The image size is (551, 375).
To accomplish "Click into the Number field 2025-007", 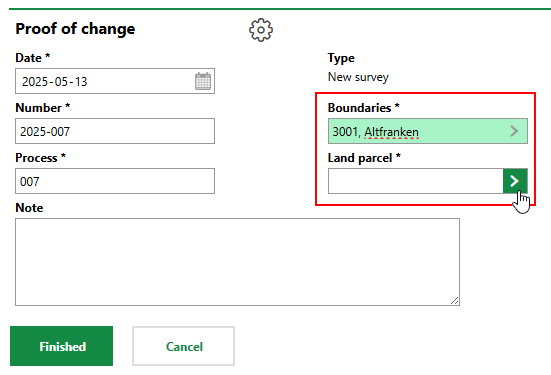I will pos(115,131).
